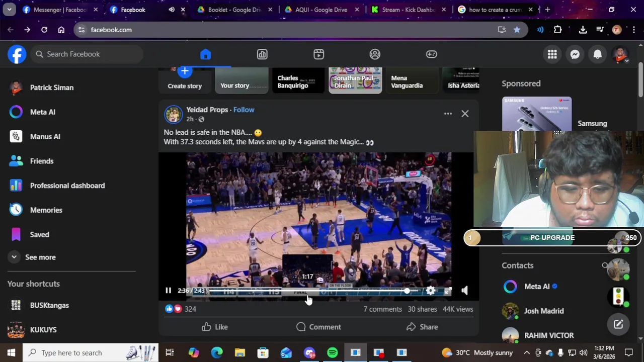Open the Chrome extensions puzzle icon
The height and width of the screenshot is (362, 644).
tap(557, 30)
